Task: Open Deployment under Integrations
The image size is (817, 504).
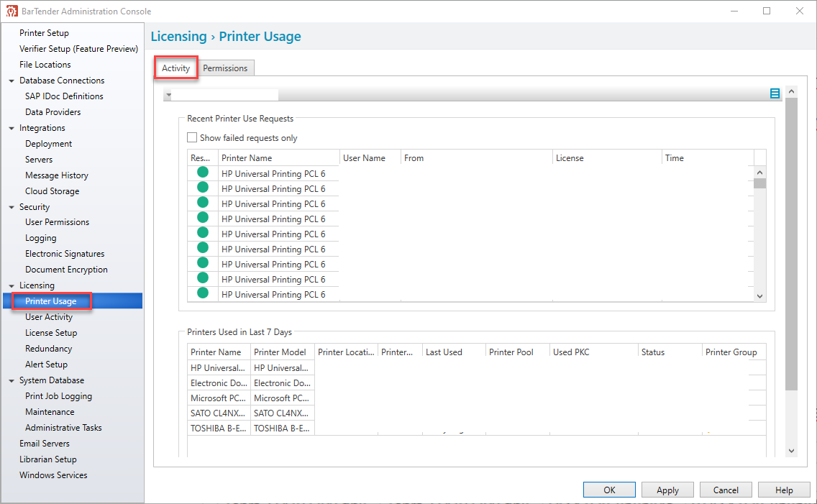Action: tap(48, 144)
